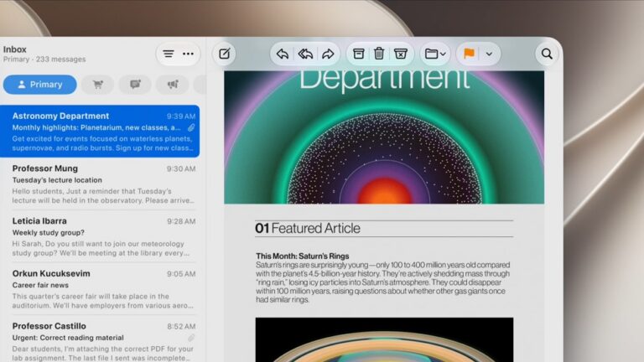Open Leticia Ibarra's Weekly study group email
Viewport: 644px width, 362px height.
(x=100, y=236)
